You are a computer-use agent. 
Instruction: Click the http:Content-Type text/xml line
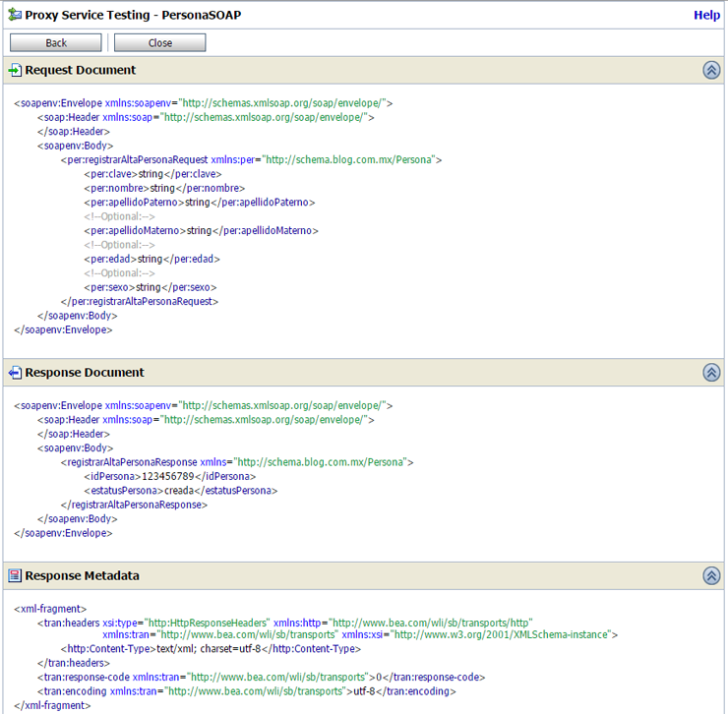[x=212, y=649]
